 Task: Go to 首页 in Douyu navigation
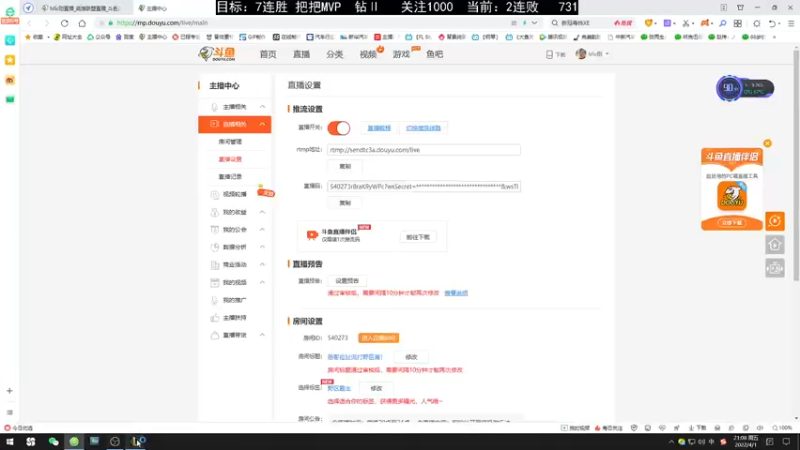click(268, 54)
